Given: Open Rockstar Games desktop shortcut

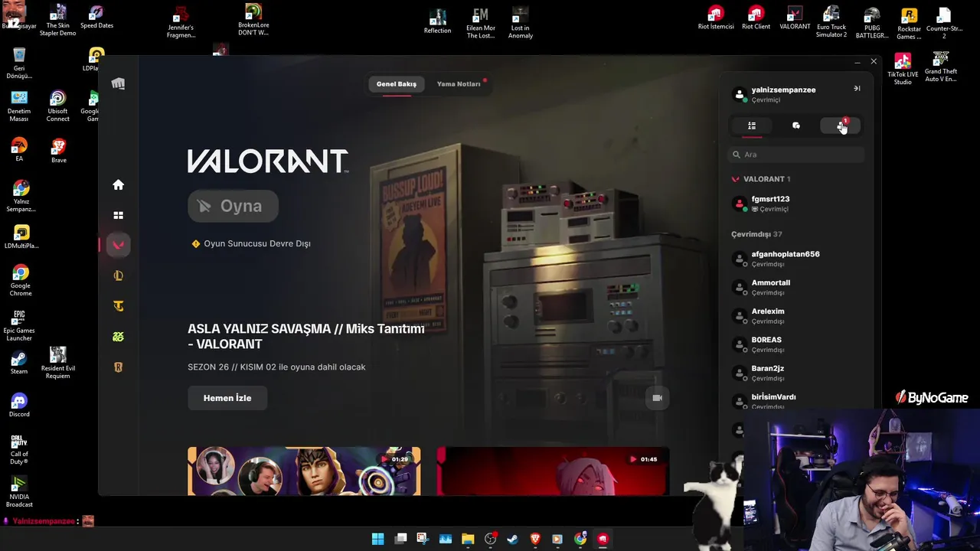Looking at the screenshot, I should (909, 23).
